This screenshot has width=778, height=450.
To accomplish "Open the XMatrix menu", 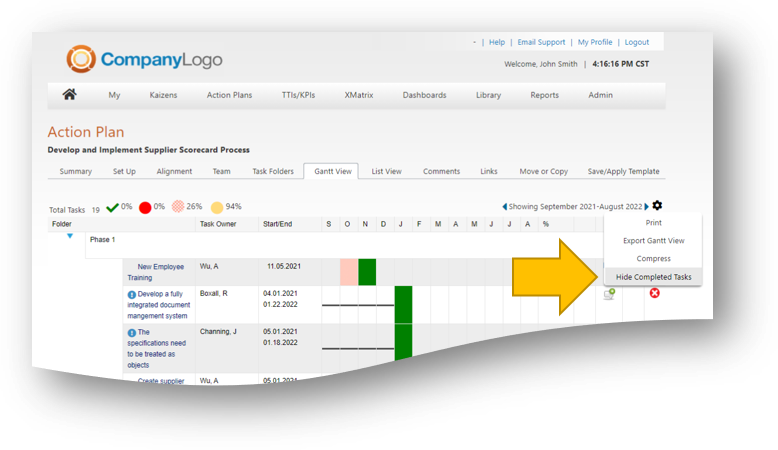I will [x=359, y=95].
